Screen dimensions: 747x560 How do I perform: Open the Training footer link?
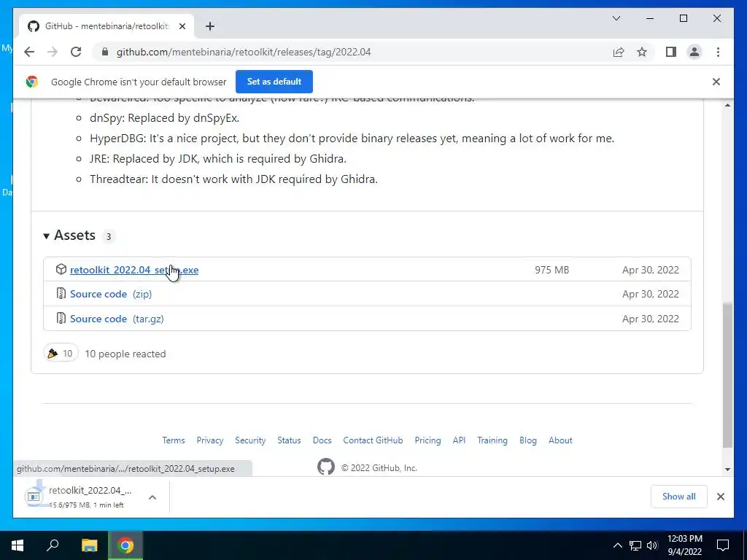[x=492, y=440]
